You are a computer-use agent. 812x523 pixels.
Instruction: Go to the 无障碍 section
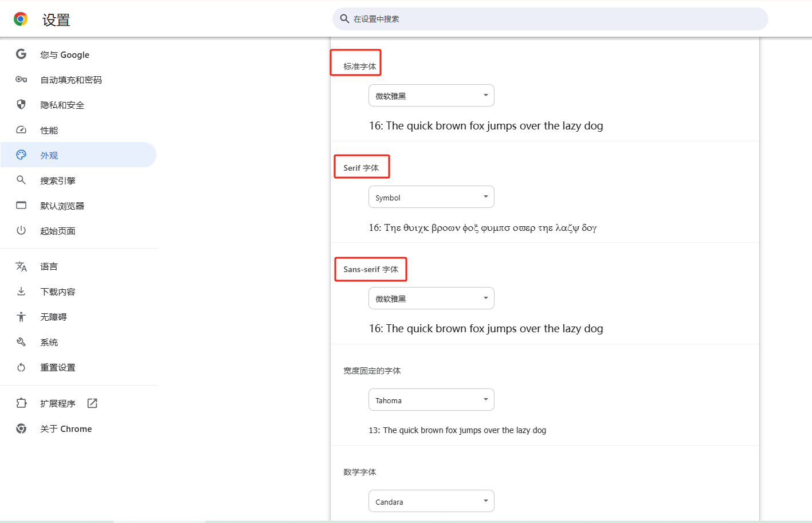[79, 317]
